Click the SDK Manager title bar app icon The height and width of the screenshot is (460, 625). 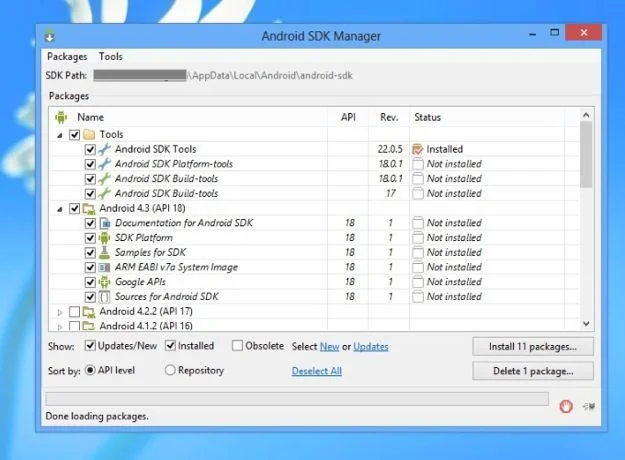pos(49,36)
